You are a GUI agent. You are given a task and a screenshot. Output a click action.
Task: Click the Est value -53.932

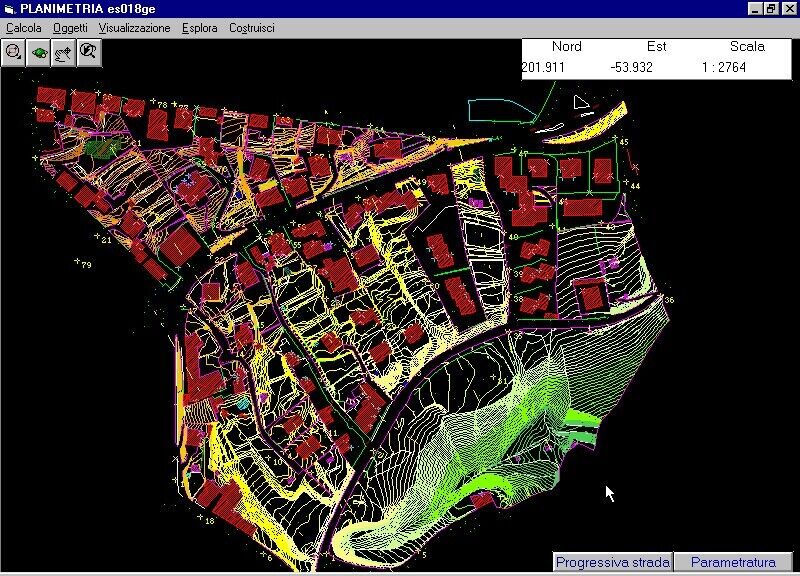[x=632, y=67]
